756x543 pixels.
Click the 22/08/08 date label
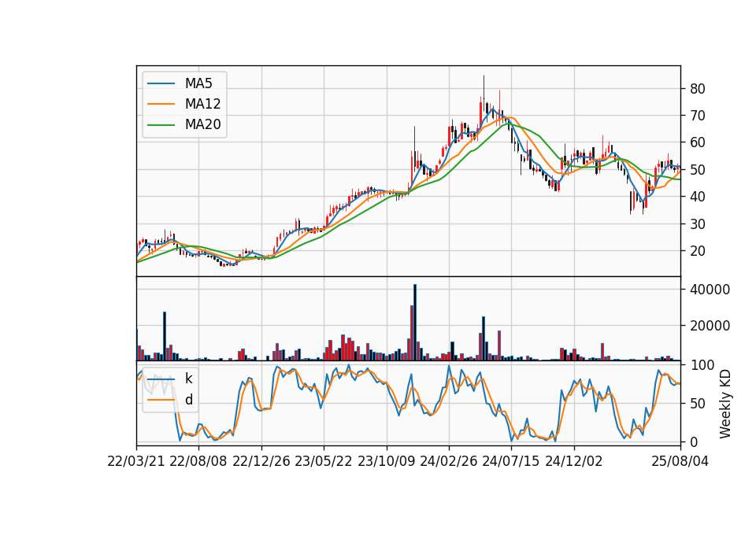click(198, 461)
